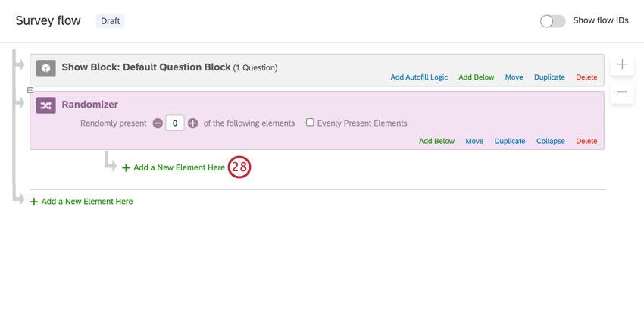The height and width of the screenshot is (322, 644).
Task: Delete the Default Question Block
Action: point(586,77)
